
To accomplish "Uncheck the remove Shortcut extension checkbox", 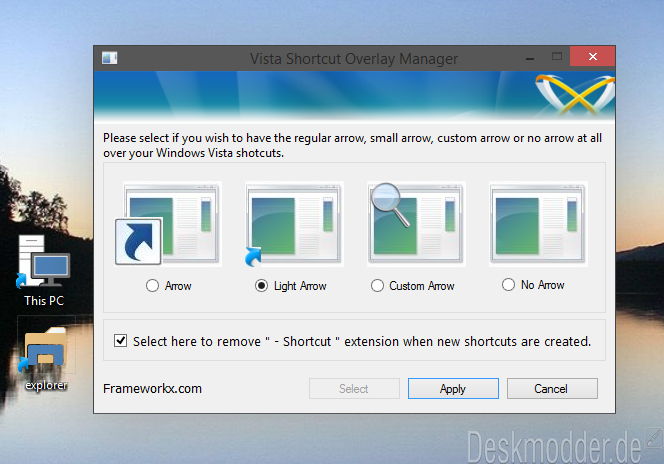I will 120,340.
